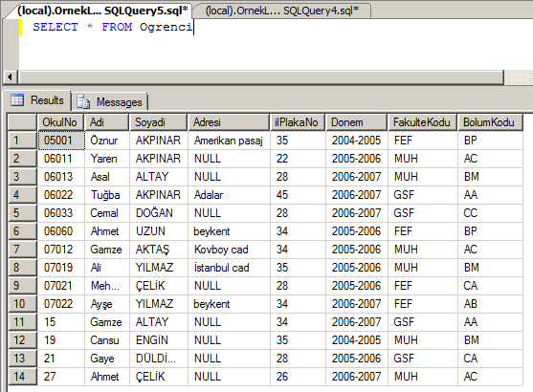533x392 pixels.
Task: Click the left scroll arrow of query editor
Action: tap(11, 77)
